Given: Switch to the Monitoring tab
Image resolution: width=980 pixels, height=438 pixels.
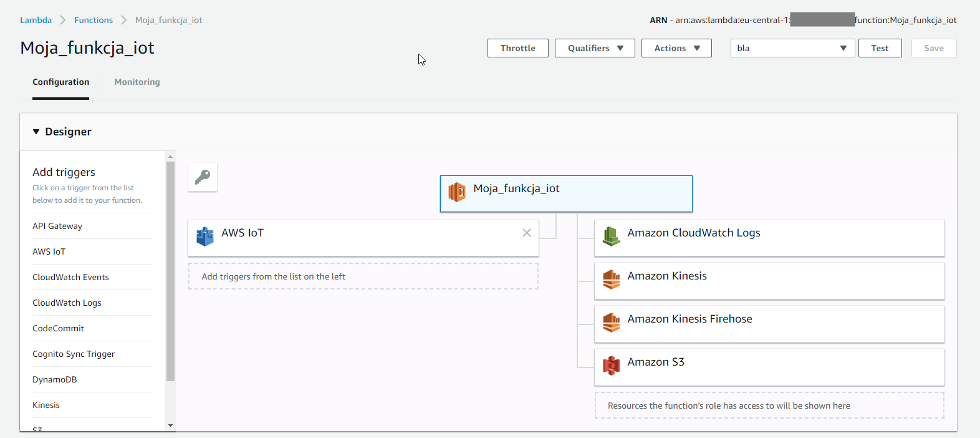Looking at the screenshot, I should coord(137,82).
